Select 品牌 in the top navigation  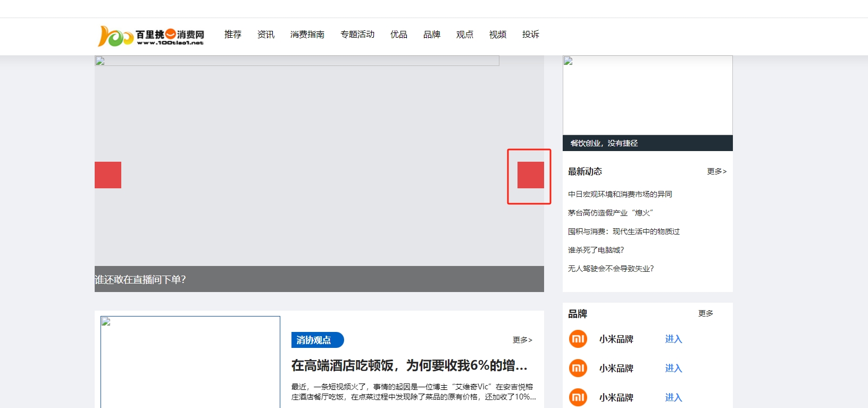pos(432,35)
